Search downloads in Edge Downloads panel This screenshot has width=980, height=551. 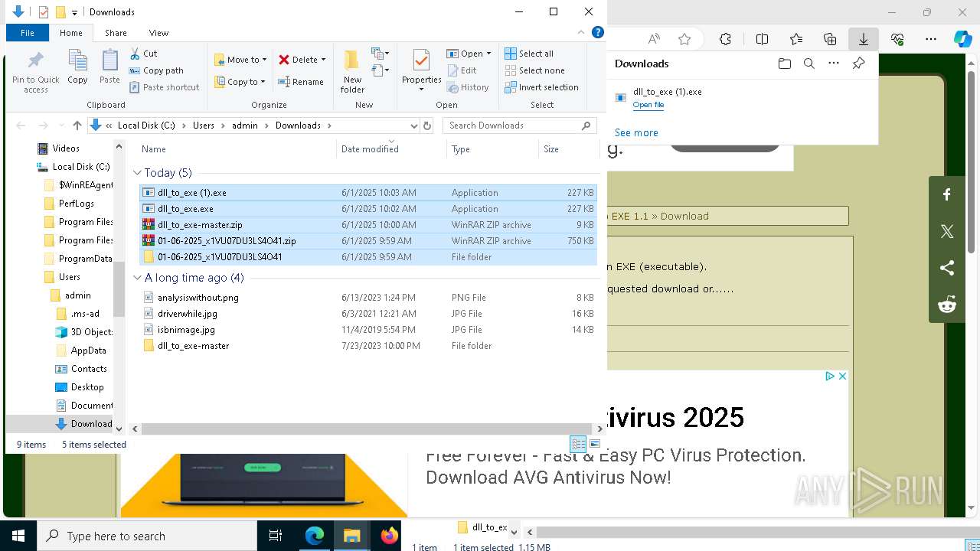click(x=809, y=64)
